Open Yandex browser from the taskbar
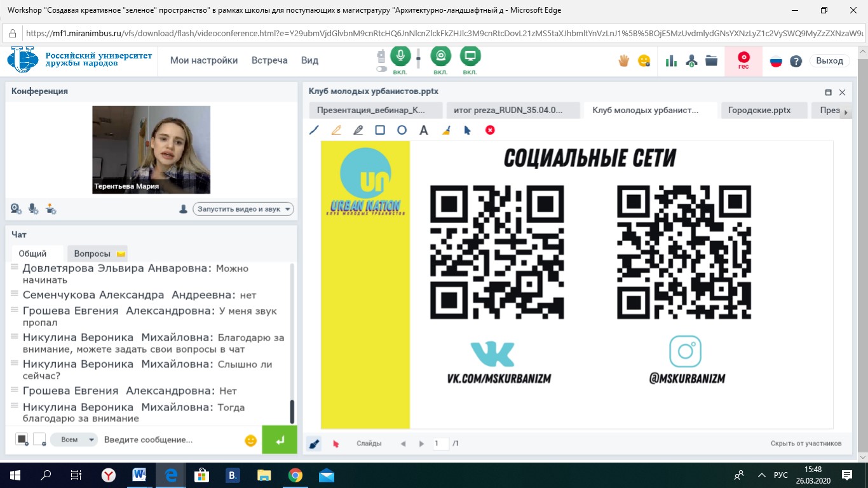Viewport: 868px width, 488px height. click(x=109, y=475)
